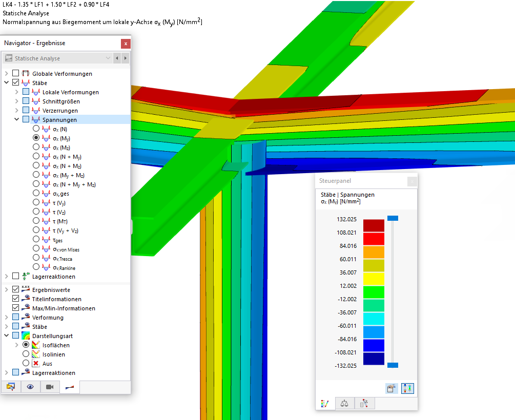Collapse the Spannungen node
Screen dimensions: 515x420
click(17, 119)
